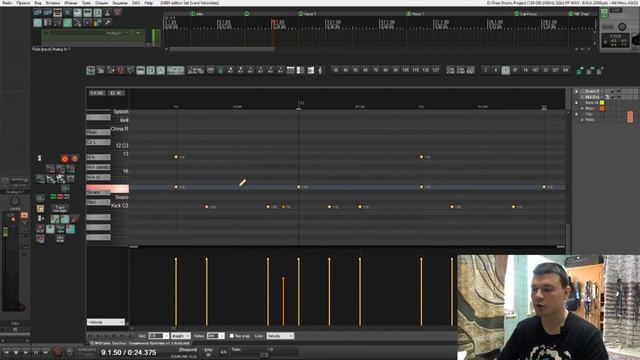Collapse the Drums folder in track list
The height and width of the screenshot is (360, 640).
(x=577, y=91)
